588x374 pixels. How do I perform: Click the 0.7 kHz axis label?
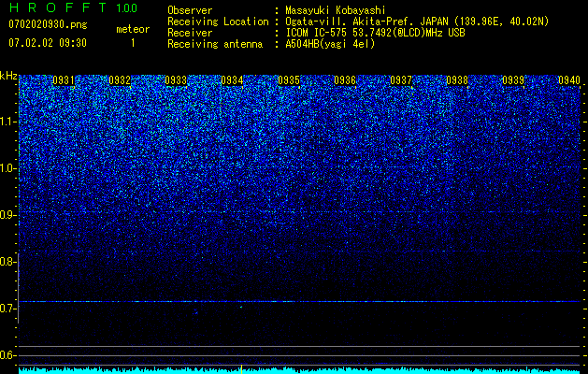click(x=8, y=309)
